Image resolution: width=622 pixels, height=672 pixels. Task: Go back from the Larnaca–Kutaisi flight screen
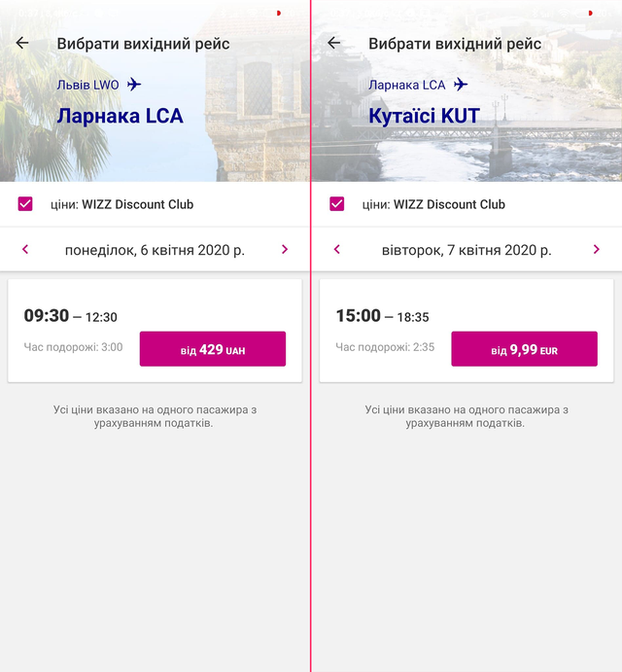point(334,44)
